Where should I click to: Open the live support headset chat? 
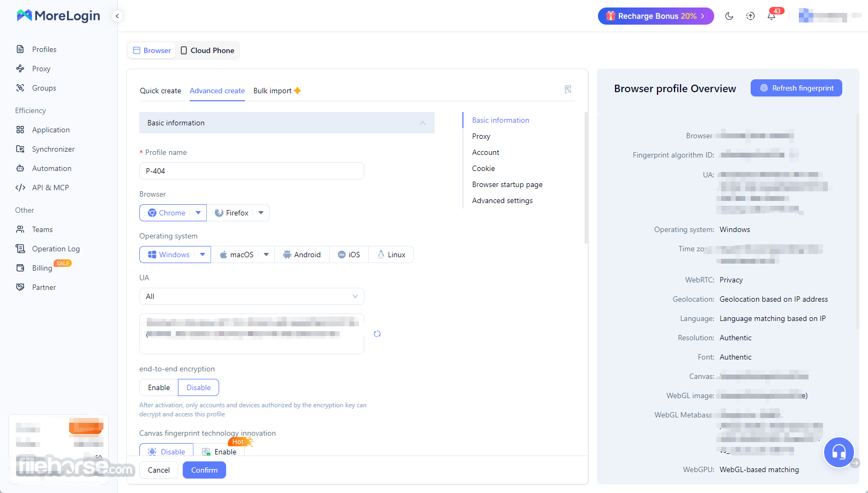[x=839, y=452]
